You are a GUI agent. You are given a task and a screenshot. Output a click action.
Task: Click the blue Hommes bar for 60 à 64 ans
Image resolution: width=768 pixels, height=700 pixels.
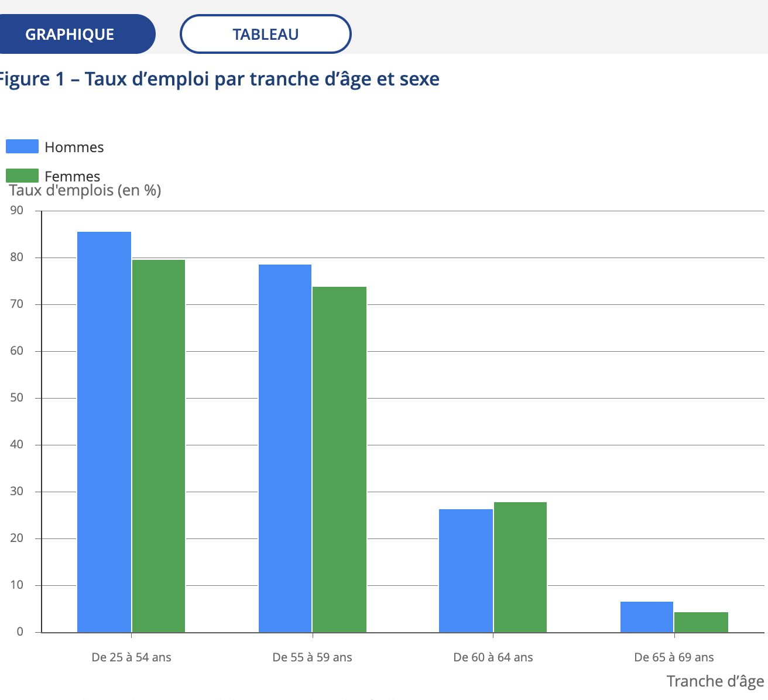coord(466,571)
